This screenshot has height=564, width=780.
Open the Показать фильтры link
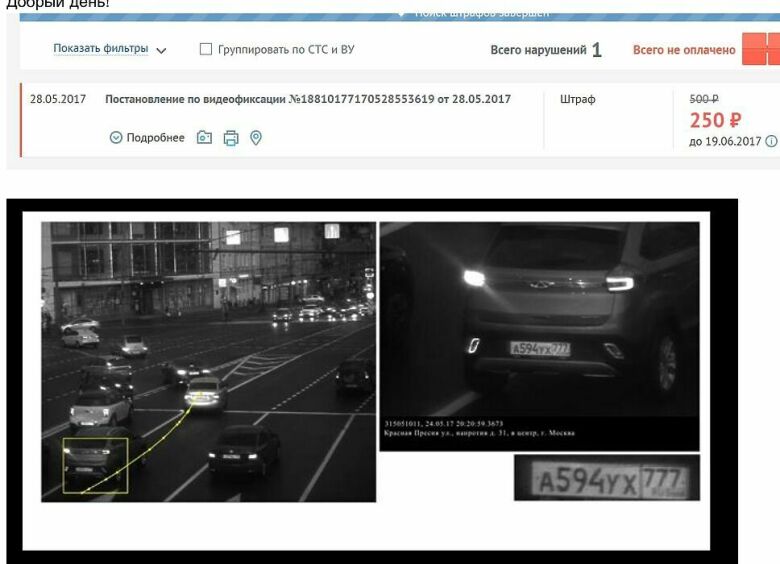click(100, 49)
